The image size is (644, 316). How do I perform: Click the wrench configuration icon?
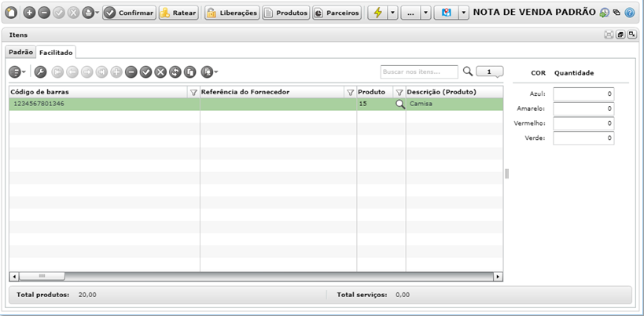point(40,72)
